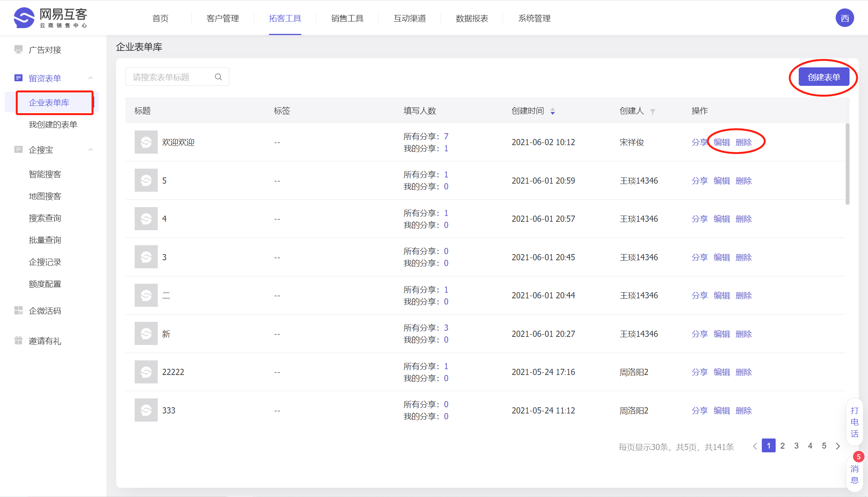Click the 企搜宝 sidebar icon
This screenshot has height=497, width=868.
pyautogui.click(x=18, y=149)
